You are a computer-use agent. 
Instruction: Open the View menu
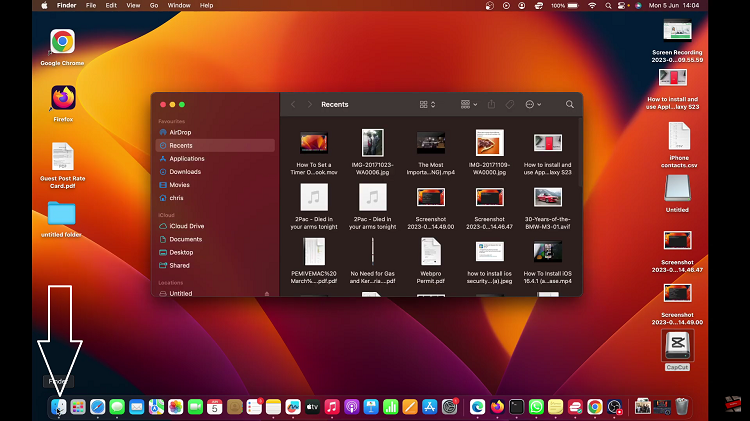pyautogui.click(x=133, y=5)
